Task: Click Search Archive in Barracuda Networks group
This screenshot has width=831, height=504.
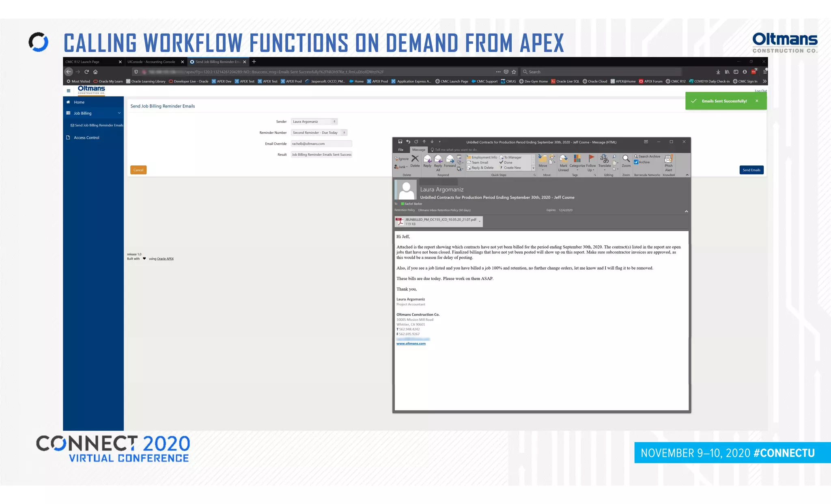Action: [x=647, y=157]
